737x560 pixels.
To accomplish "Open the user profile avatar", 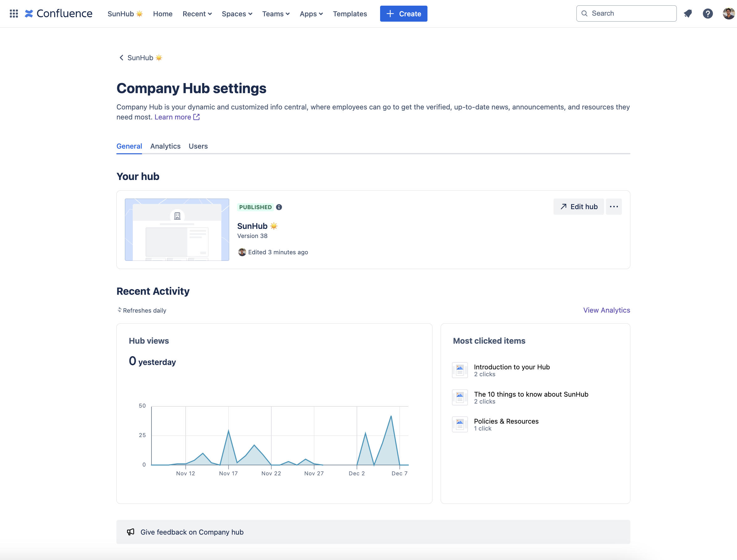I will (728, 14).
